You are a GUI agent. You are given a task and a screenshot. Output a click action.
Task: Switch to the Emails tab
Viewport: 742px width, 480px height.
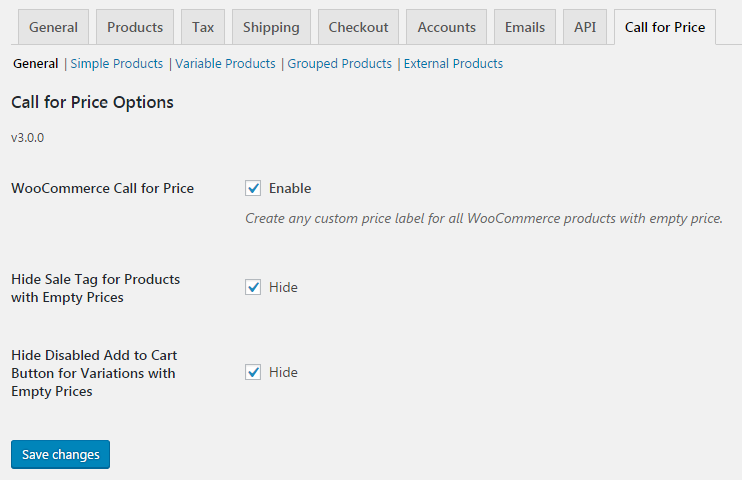[x=525, y=27]
